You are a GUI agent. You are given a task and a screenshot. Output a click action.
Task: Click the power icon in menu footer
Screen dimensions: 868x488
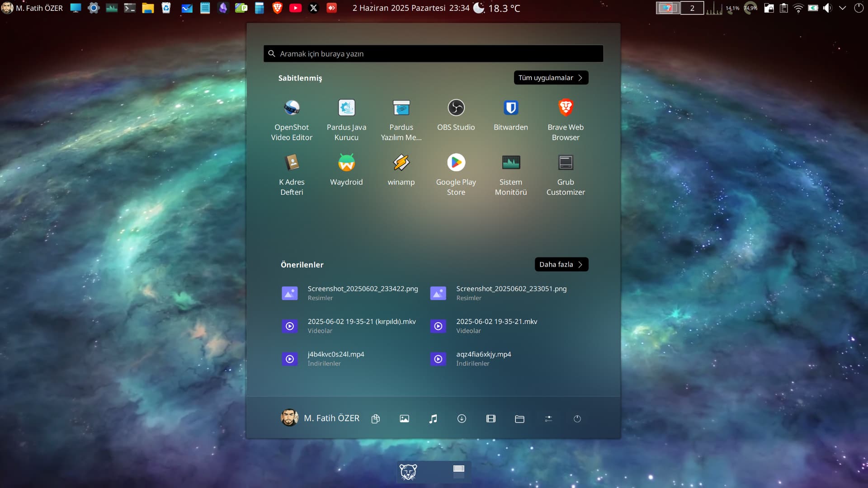click(x=577, y=419)
